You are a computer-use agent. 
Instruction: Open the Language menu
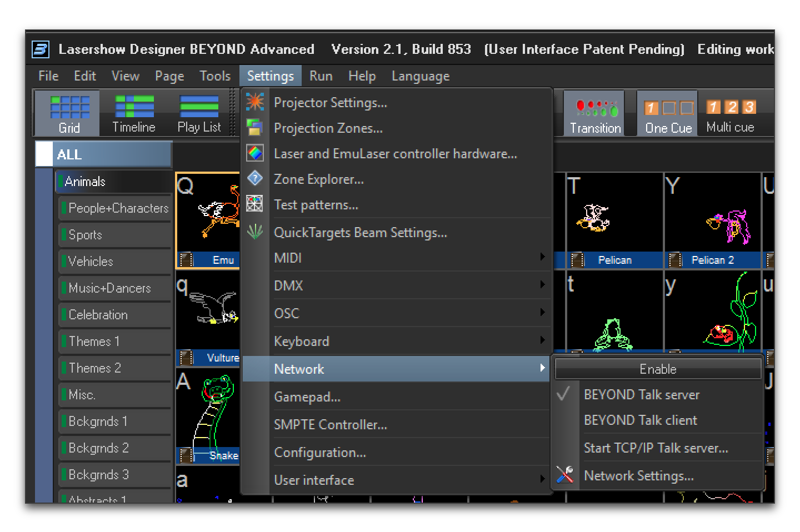point(421,76)
